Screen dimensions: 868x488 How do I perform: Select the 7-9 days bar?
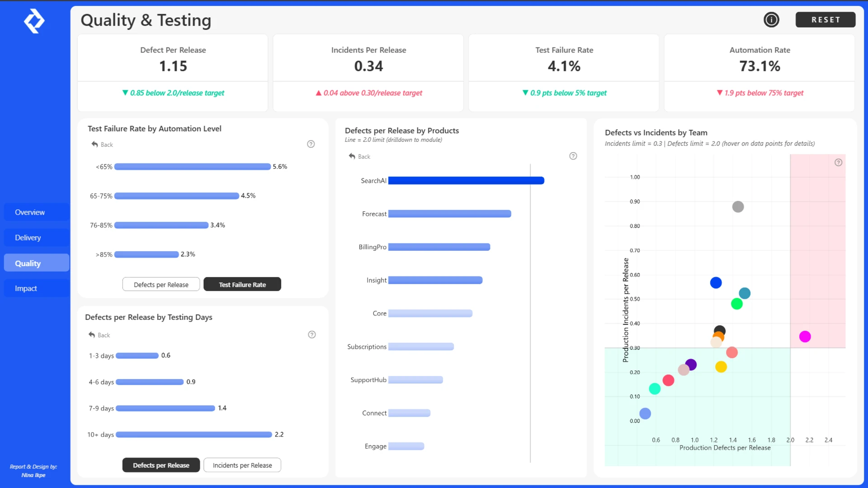coord(165,408)
